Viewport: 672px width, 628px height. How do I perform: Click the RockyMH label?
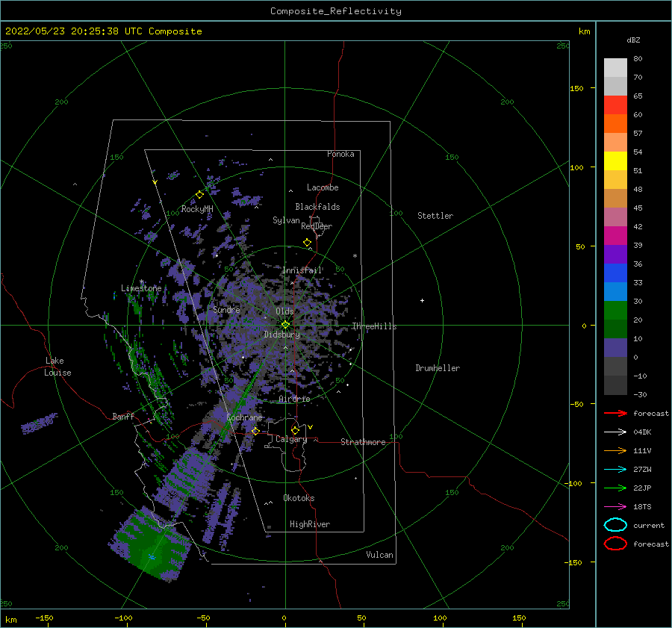click(197, 209)
